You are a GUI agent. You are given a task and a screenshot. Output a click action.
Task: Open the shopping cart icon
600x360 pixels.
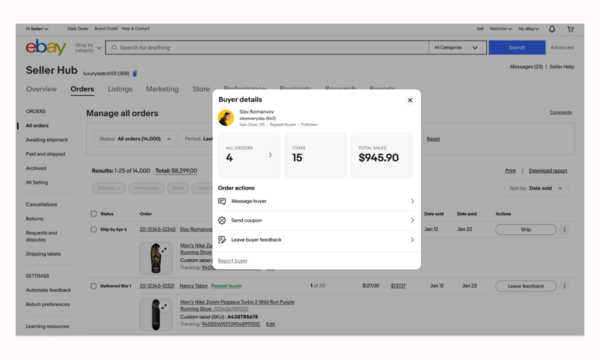(570, 29)
